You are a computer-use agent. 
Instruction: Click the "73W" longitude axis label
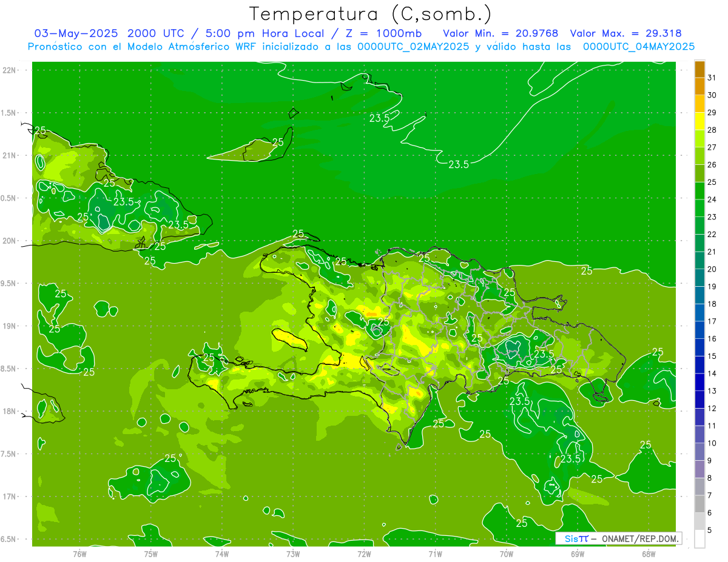pyautogui.click(x=293, y=554)
